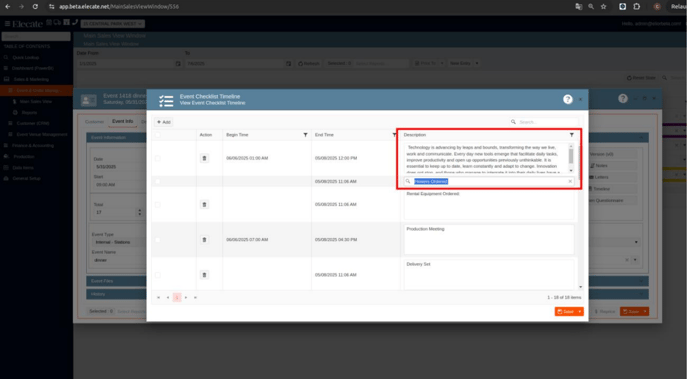Click the orange Save button in checklist dialog

tap(566, 311)
